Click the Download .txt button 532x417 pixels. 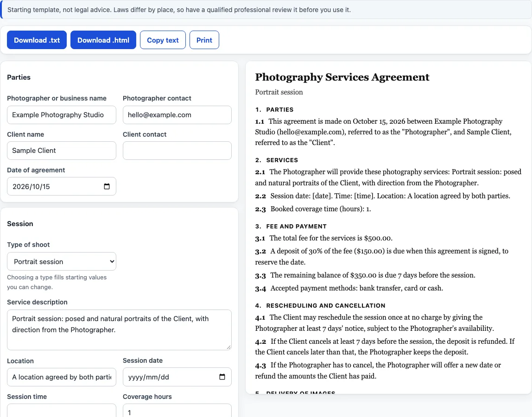[x=37, y=40]
